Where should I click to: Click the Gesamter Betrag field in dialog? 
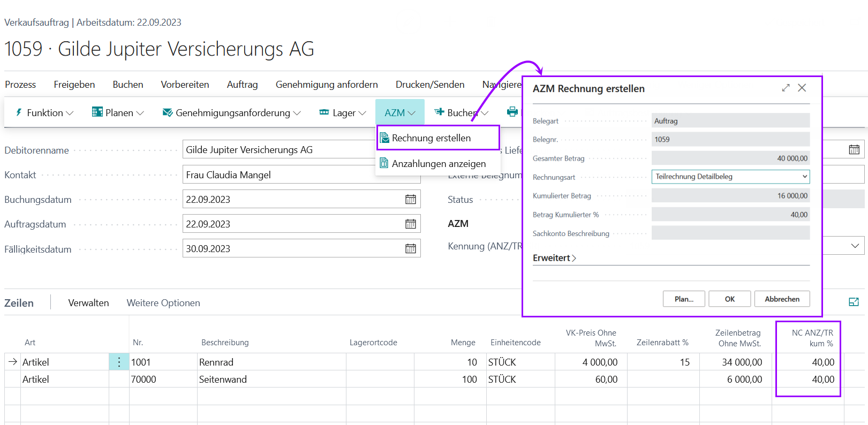pyautogui.click(x=730, y=158)
